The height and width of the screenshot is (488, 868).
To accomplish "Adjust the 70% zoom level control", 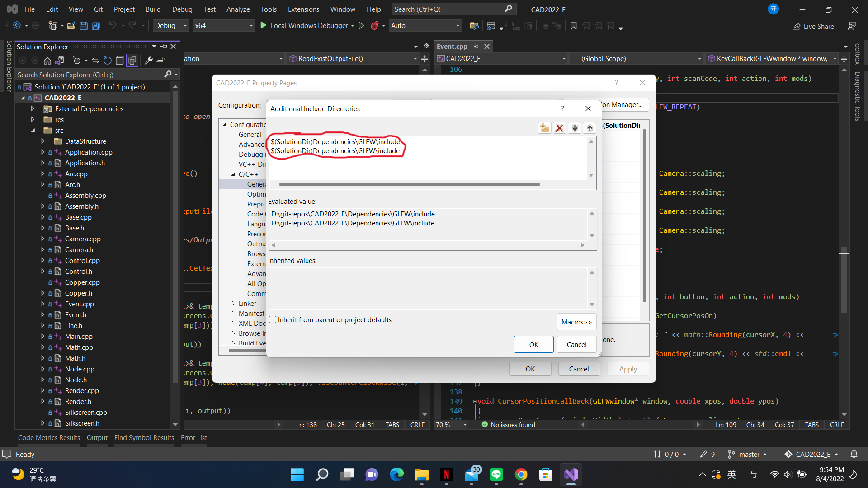I will [x=451, y=425].
